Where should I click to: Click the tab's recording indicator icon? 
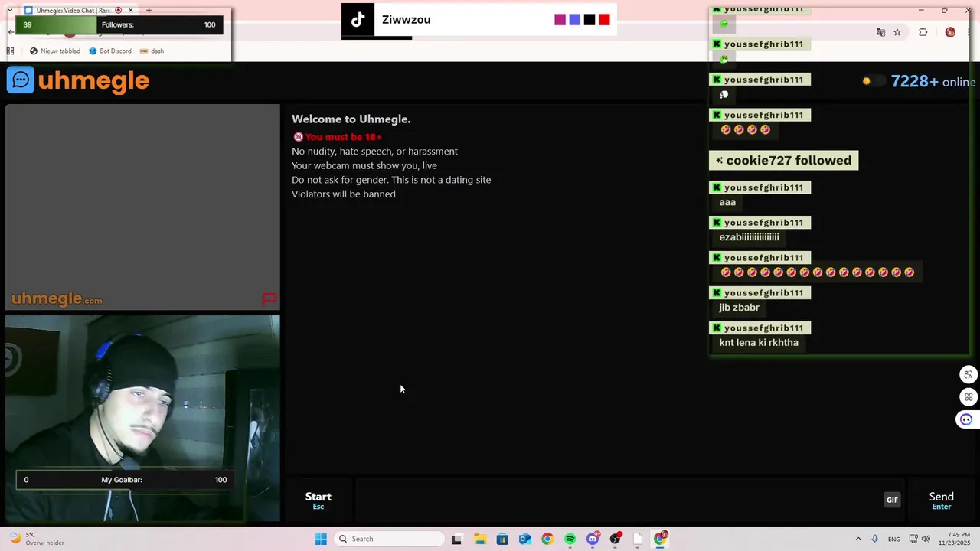[118, 11]
